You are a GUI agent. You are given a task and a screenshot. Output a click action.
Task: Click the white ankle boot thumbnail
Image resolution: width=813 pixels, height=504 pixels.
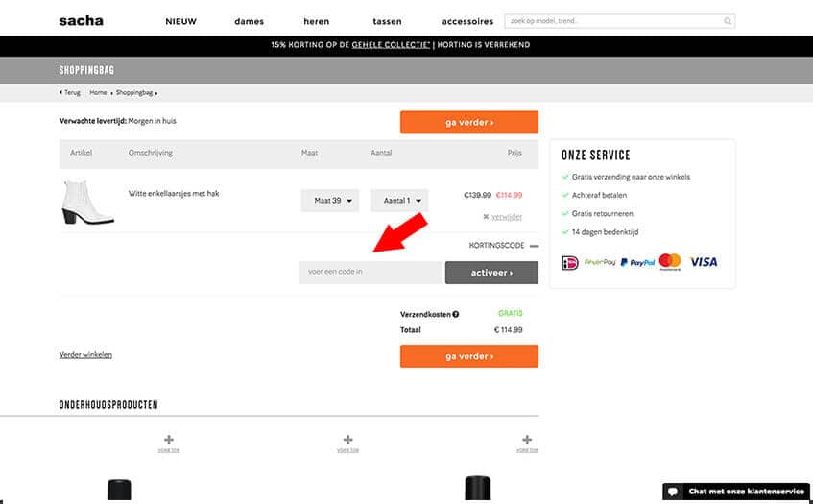point(87,202)
